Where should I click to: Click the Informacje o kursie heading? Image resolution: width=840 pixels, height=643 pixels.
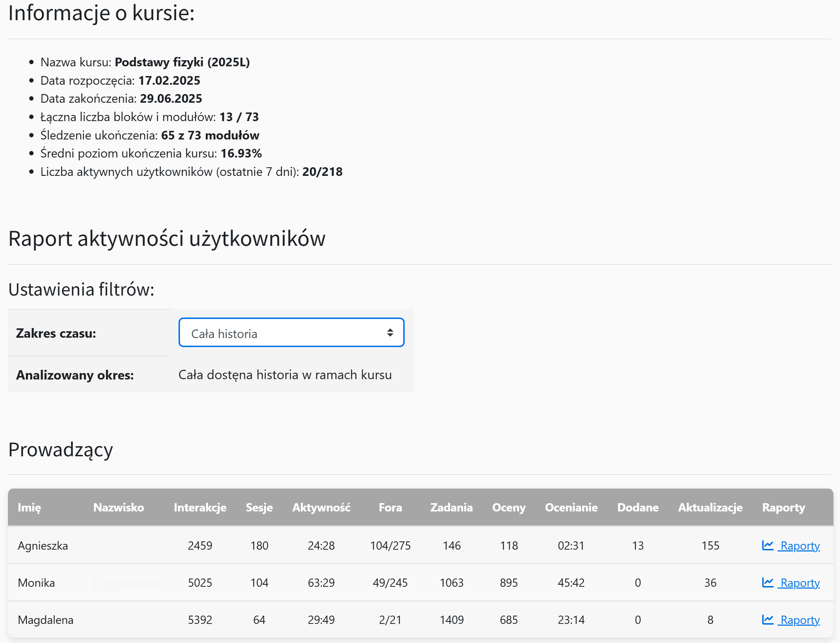[x=101, y=13]
